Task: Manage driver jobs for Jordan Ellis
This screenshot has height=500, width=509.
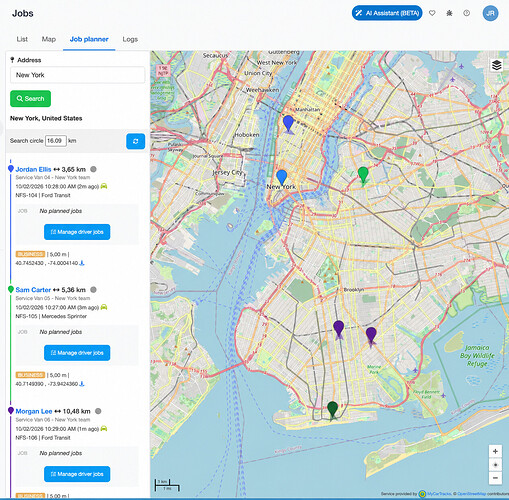Action: click(x=77, y=232)
